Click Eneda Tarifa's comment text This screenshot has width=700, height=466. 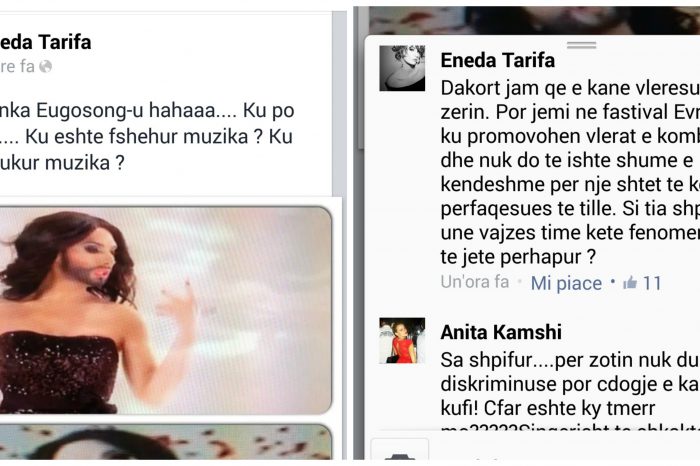point(570,172)
